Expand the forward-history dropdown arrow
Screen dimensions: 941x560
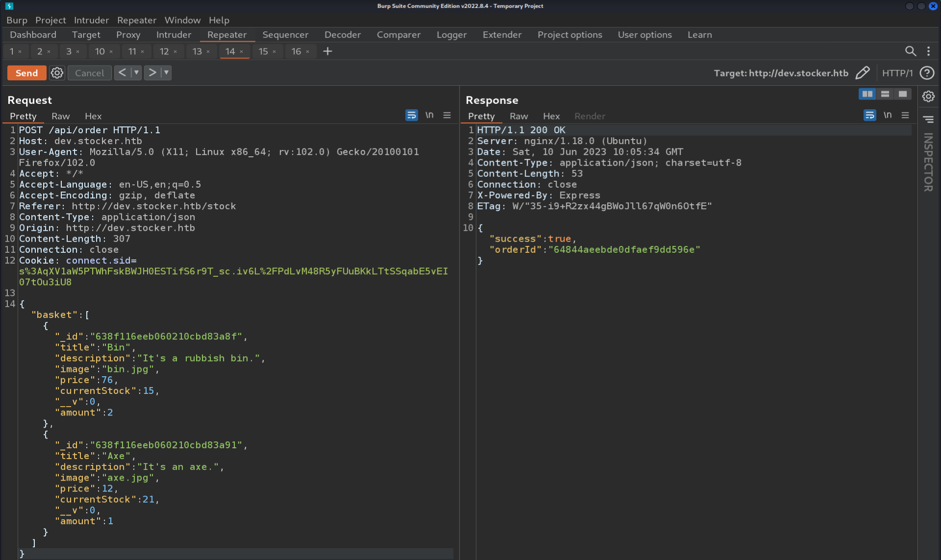pos(166,73)
